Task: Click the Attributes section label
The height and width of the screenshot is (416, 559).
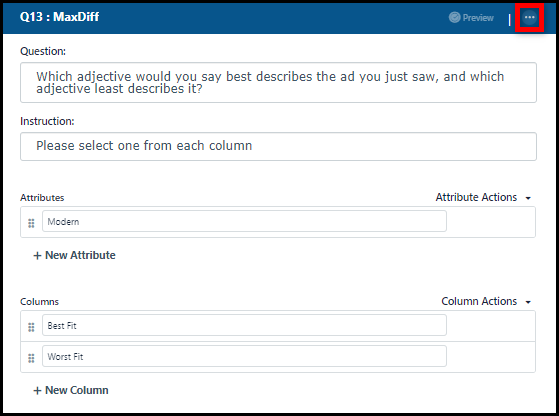Action: click(42, 198)
